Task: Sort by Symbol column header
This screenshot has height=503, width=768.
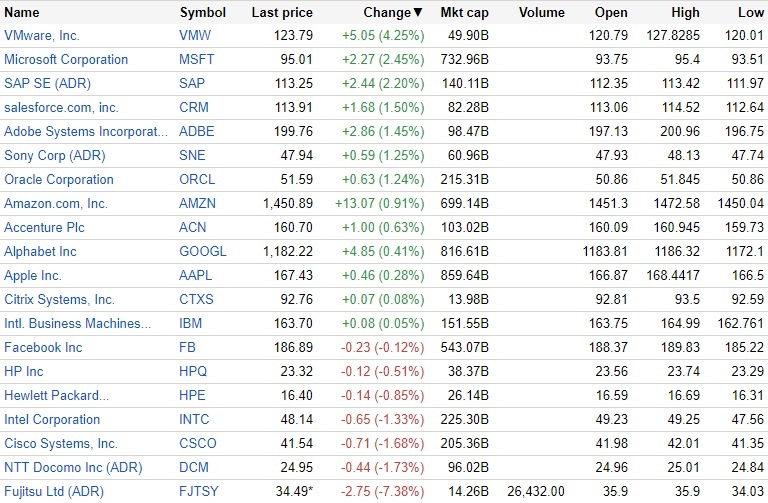Action: (202, 13)
